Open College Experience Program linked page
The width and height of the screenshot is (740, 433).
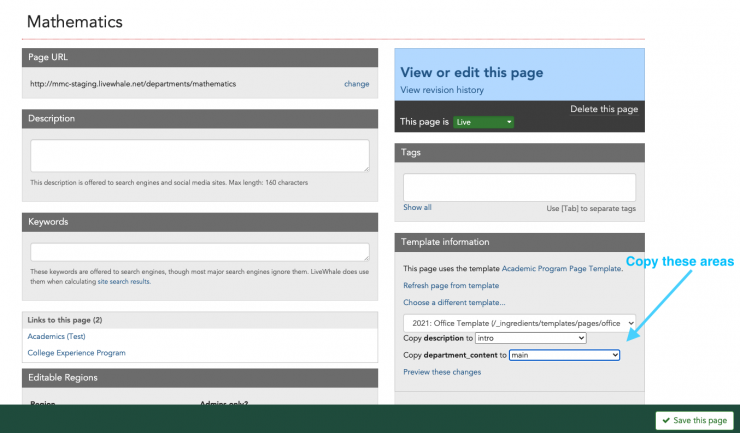pyautogui.click(x=76, y=353)
